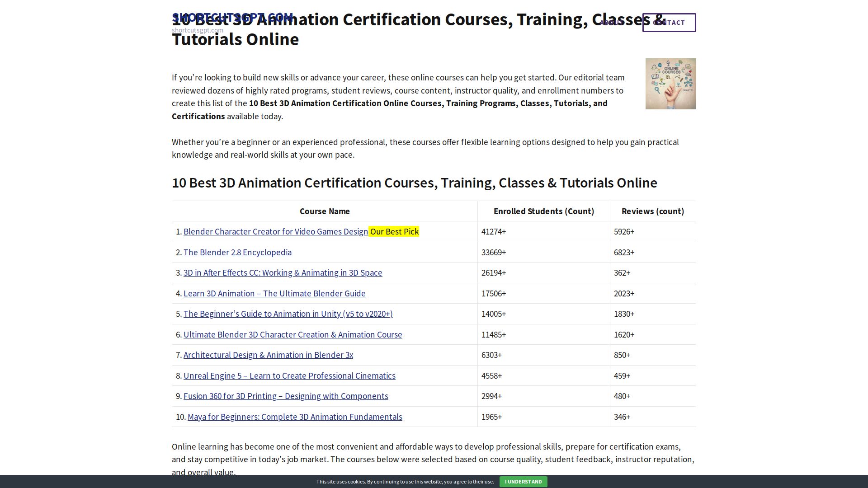Click the 480+ reviews cell

(653, 396)
